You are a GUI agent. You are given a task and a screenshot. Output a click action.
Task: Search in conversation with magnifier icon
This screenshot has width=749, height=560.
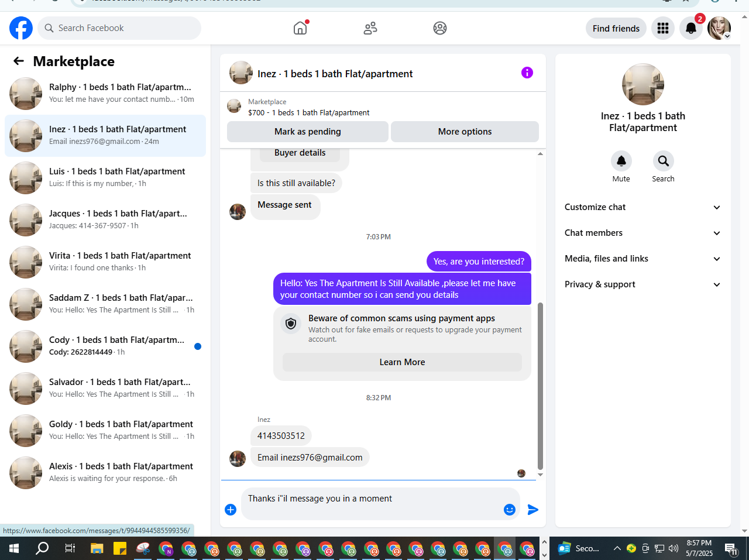coord(664,161)
